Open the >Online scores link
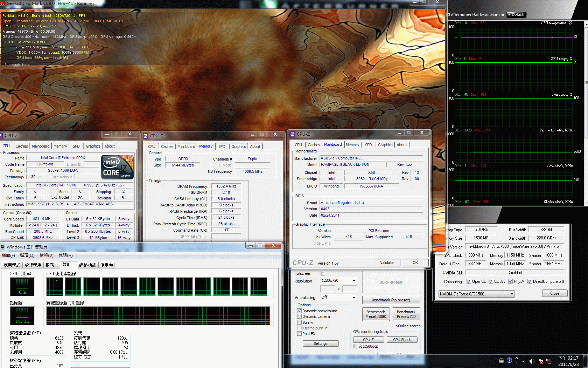 (x=408, y=326)
